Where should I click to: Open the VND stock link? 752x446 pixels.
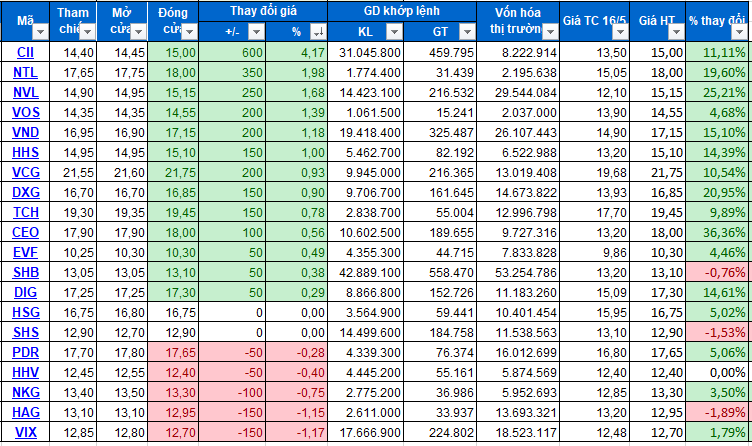[x=25, y=132]
